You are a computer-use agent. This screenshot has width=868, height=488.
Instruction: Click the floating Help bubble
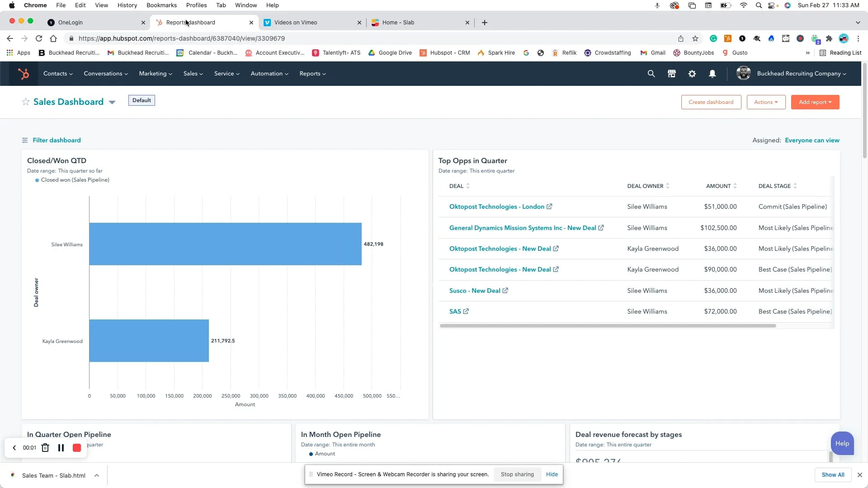[x=842, y=443]
